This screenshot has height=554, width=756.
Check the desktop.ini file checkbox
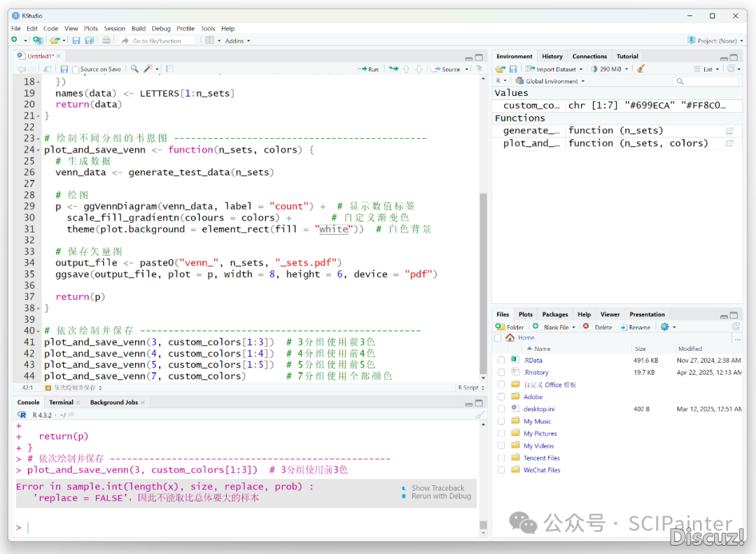point(501,409)
